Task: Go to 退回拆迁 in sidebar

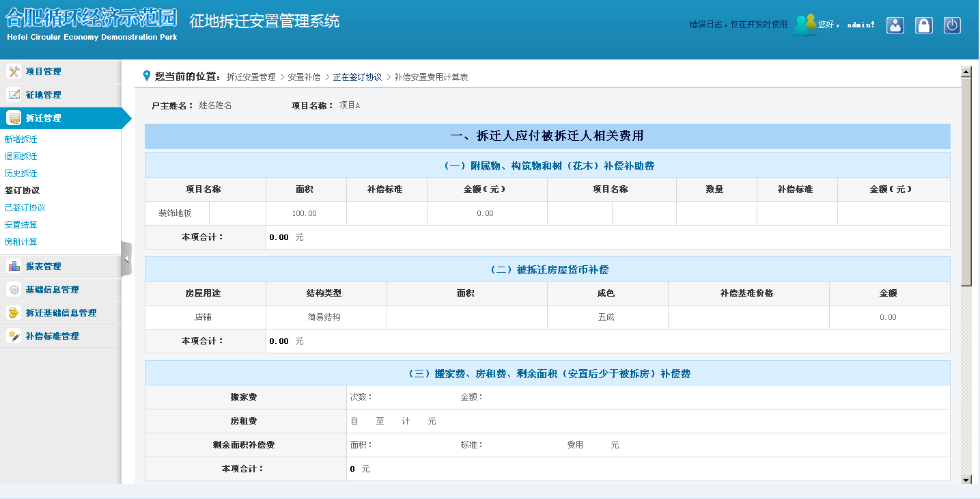Action: click(21, 157)
